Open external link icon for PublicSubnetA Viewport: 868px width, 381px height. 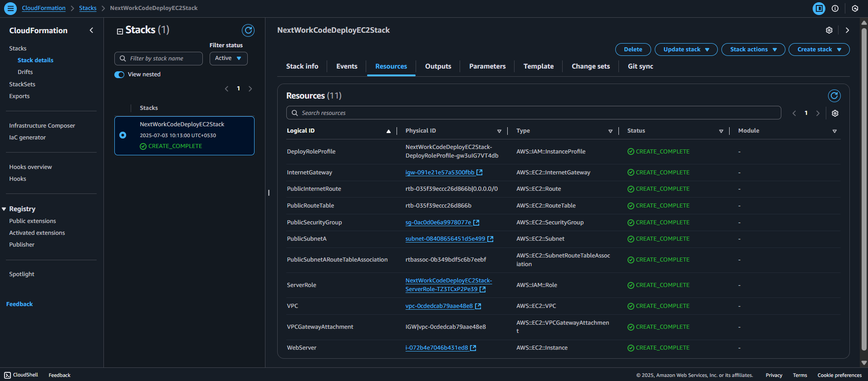pos(490,239)
